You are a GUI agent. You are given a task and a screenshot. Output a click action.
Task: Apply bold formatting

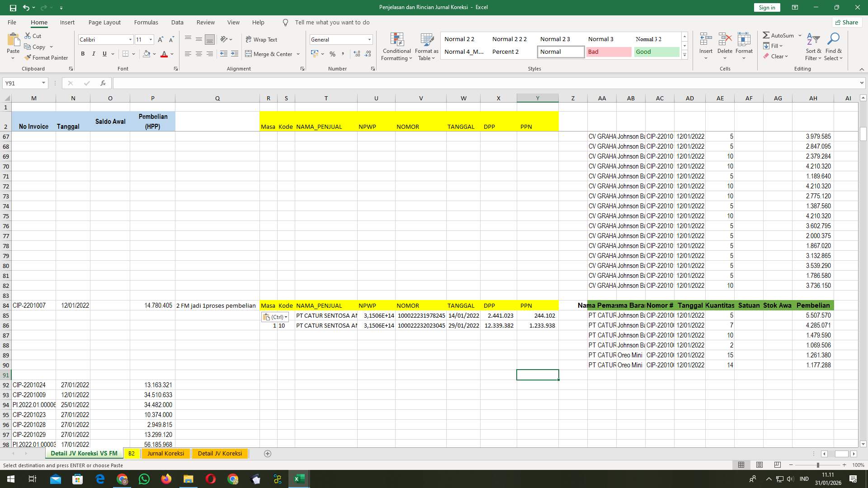[83, 54]
